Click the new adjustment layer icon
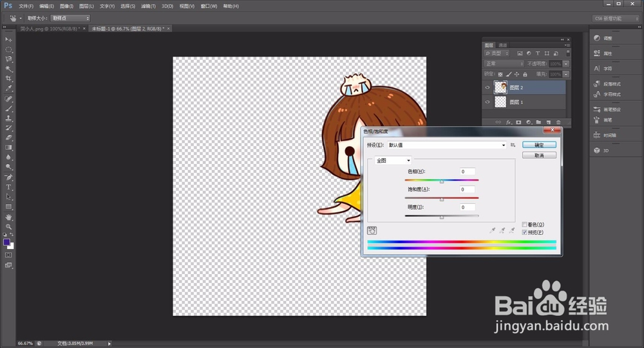The height and width of the screenshot is (348, 644). [x=529, y=122]
